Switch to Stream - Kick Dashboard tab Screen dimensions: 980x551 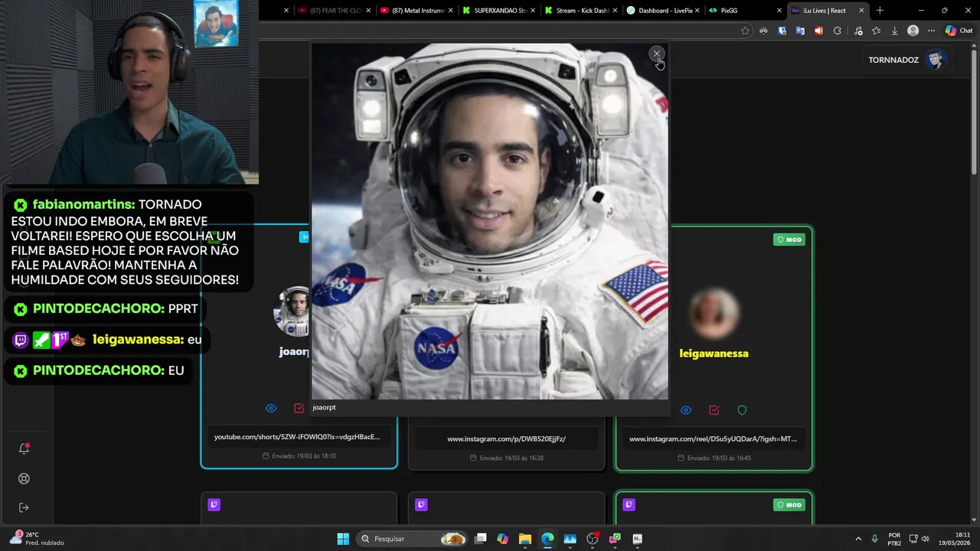580,11
